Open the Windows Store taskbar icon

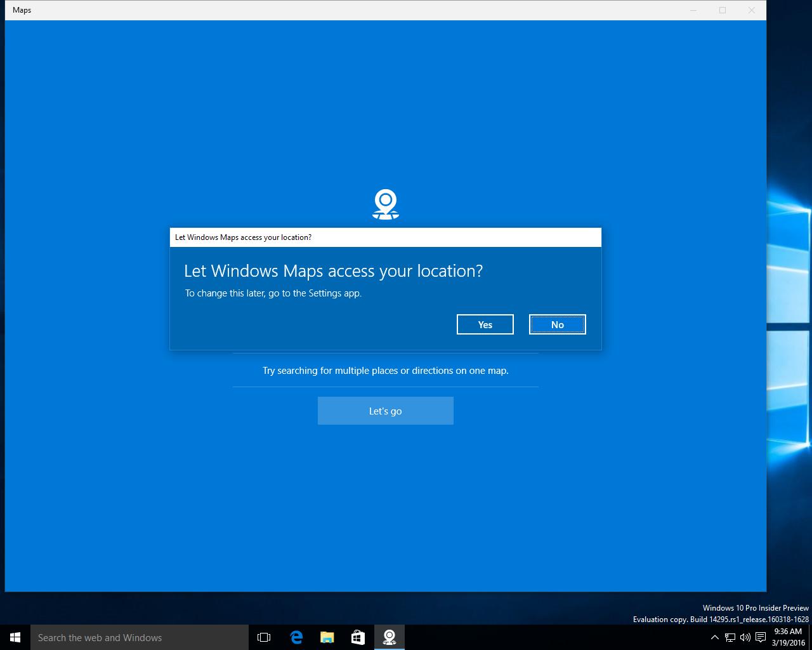(358, 637)
